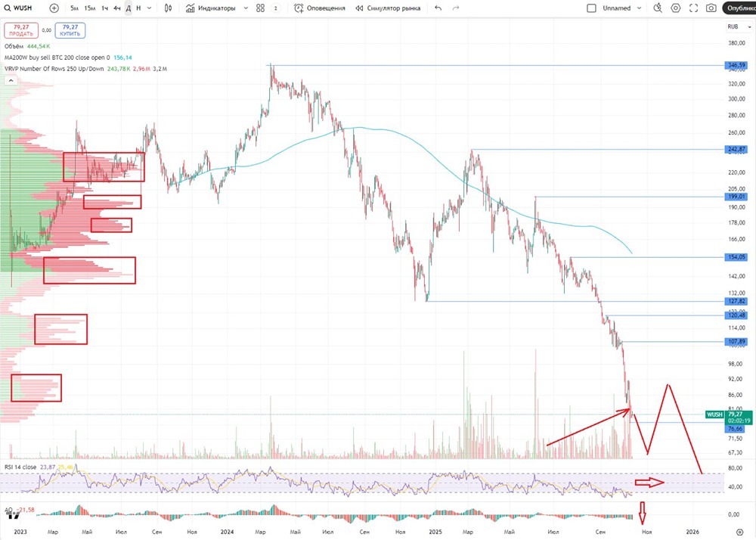Expand the timeframe list dropdown arrow

[x=149, y=8]
